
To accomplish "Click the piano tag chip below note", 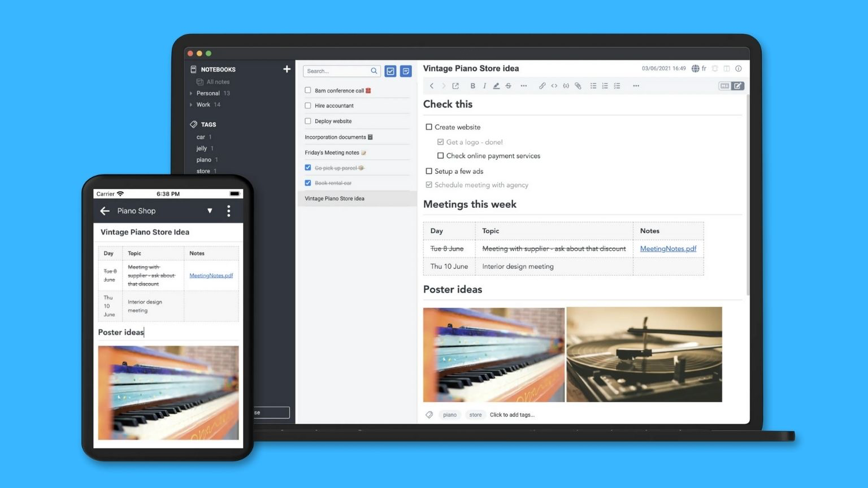I will (x=450, y=415).
